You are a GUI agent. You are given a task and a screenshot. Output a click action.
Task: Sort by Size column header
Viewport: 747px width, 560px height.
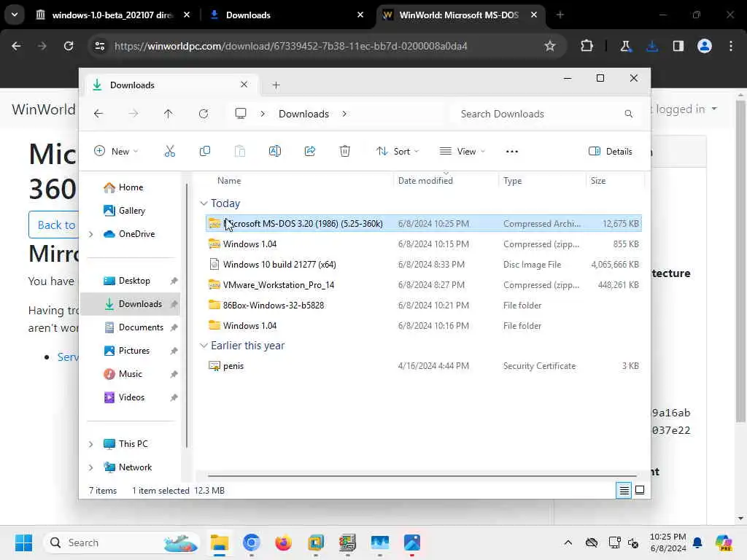click(x=598, y=181)
